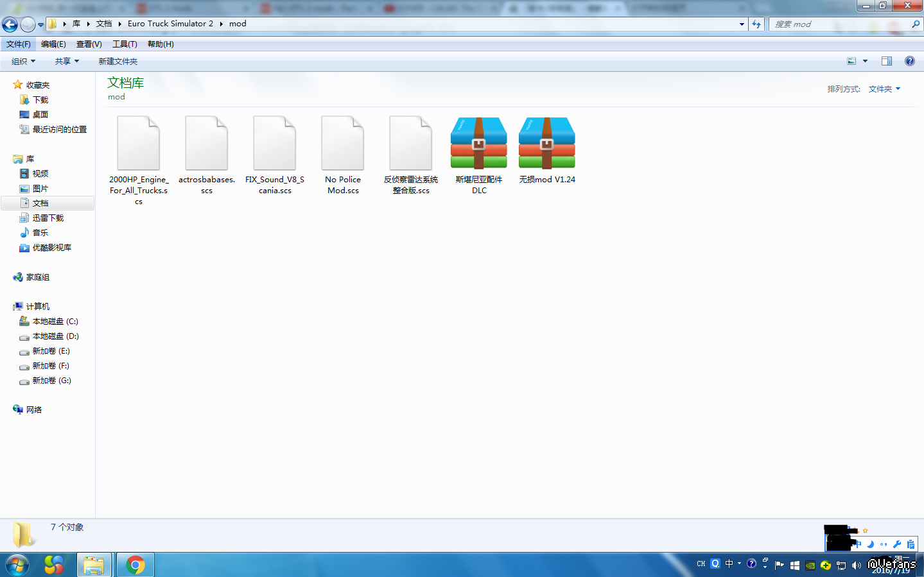924x577 pixels.
Task: Open the 共享 dropdown menu
Action: (x=67, y=62)
